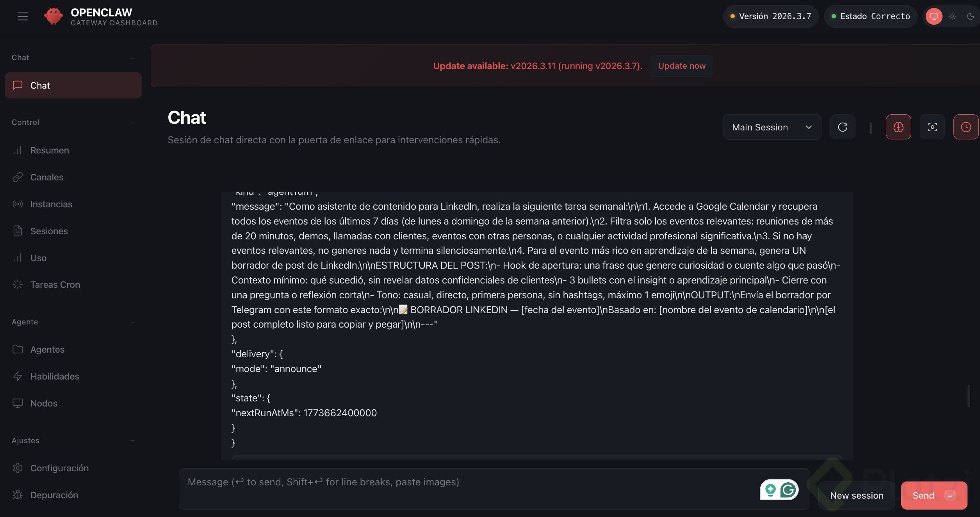Click the chat scrollbar thumb
The width and height of the screenshot is (980, 517).
tap(969, 396)
